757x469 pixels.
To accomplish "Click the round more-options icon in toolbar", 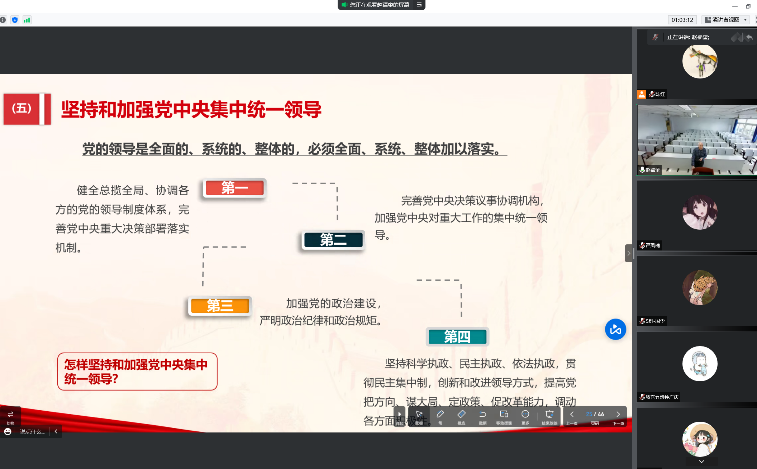I will click(526, 414).
